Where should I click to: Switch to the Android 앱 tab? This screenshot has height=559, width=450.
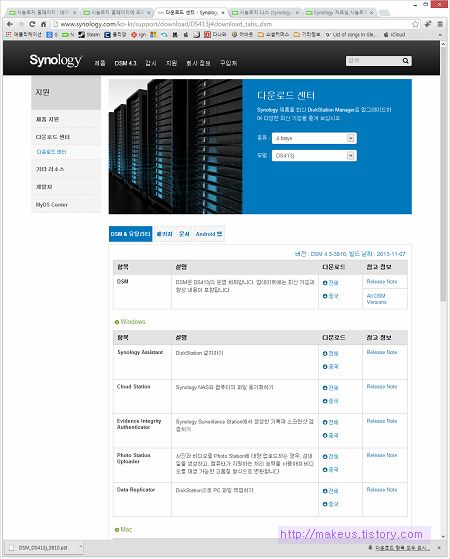coord(209,234)
